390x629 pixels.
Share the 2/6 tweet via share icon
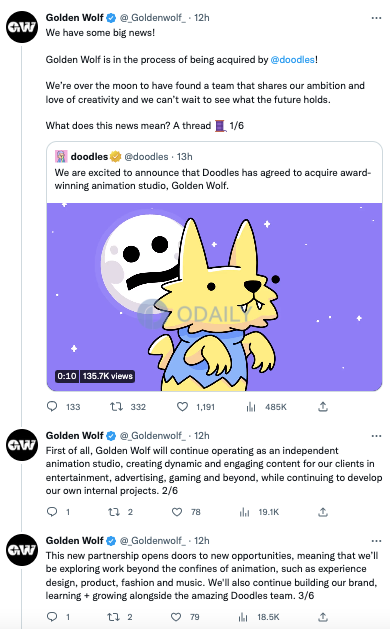(x=323, y=512)
